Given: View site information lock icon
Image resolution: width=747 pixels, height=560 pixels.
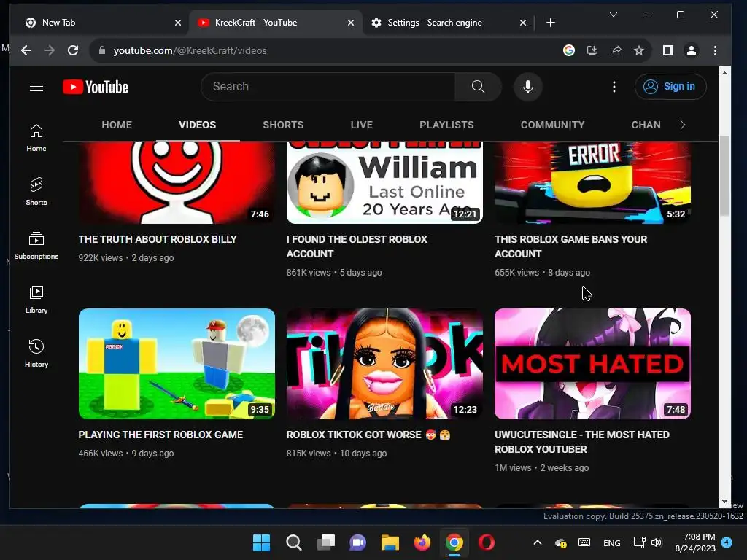Looking at the screenshot, I should [101, 50].
